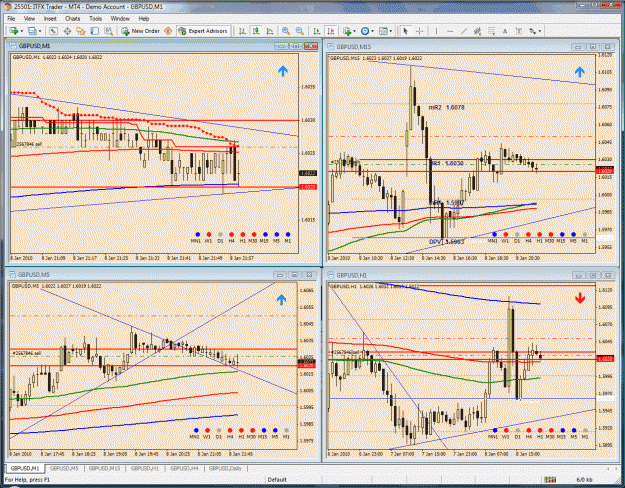Click the GBPUSD,M5 chart window icon
625x488 pixels.
click(12, 275)
